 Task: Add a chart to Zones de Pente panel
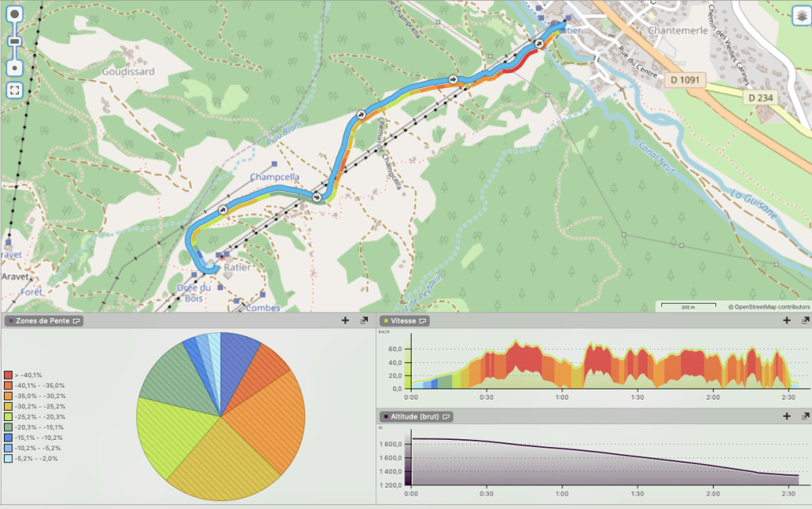point(345,321)
